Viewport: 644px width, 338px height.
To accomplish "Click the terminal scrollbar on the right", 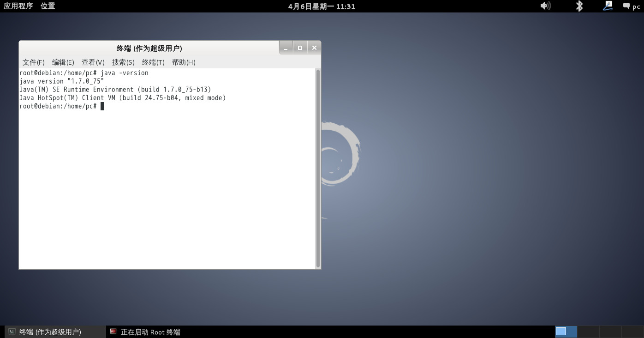I will pos(318,166).
